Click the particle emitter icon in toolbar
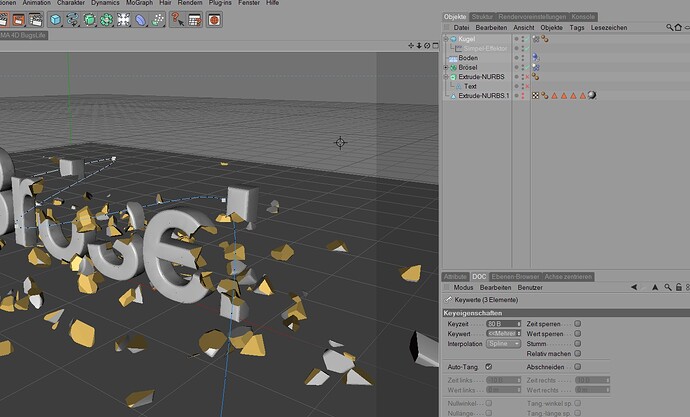690x417 pixels. coord(158,20)
